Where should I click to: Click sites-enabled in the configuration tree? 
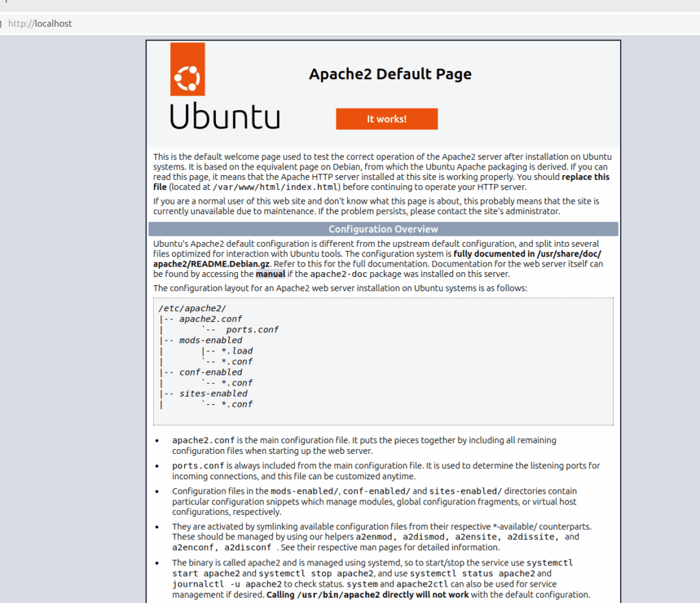click(213, 393)
